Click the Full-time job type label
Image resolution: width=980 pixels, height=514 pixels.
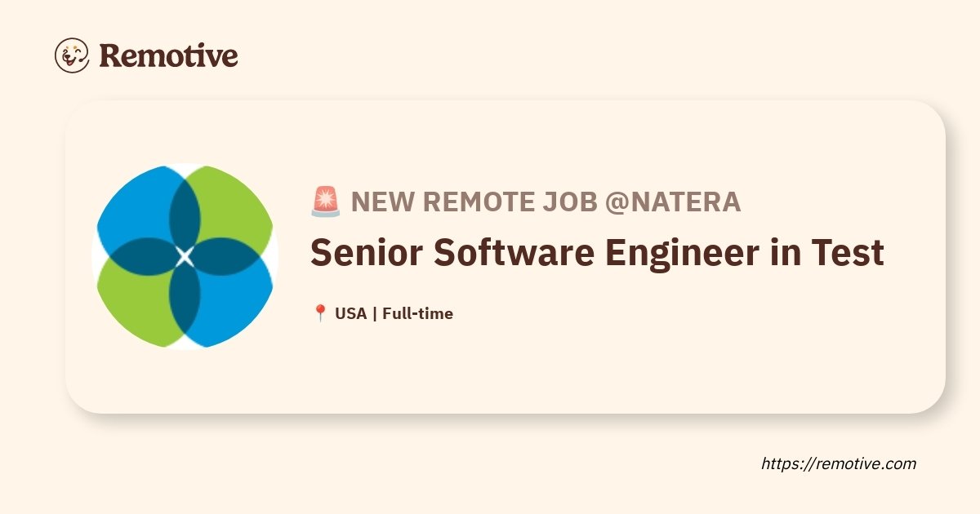pos(417,313)
